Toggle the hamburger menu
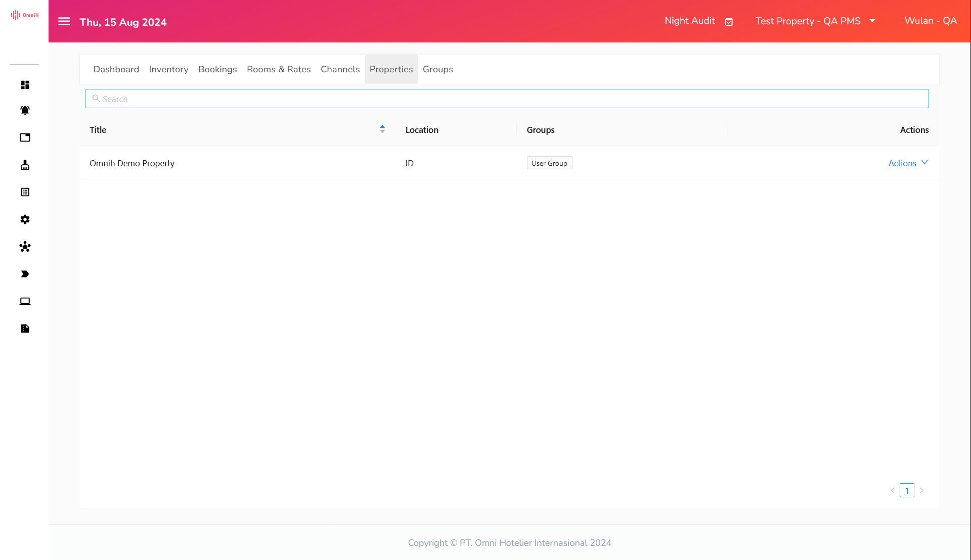Image resolution: width=971 pixels, height=560 pixels. click(x=64, y=21)
